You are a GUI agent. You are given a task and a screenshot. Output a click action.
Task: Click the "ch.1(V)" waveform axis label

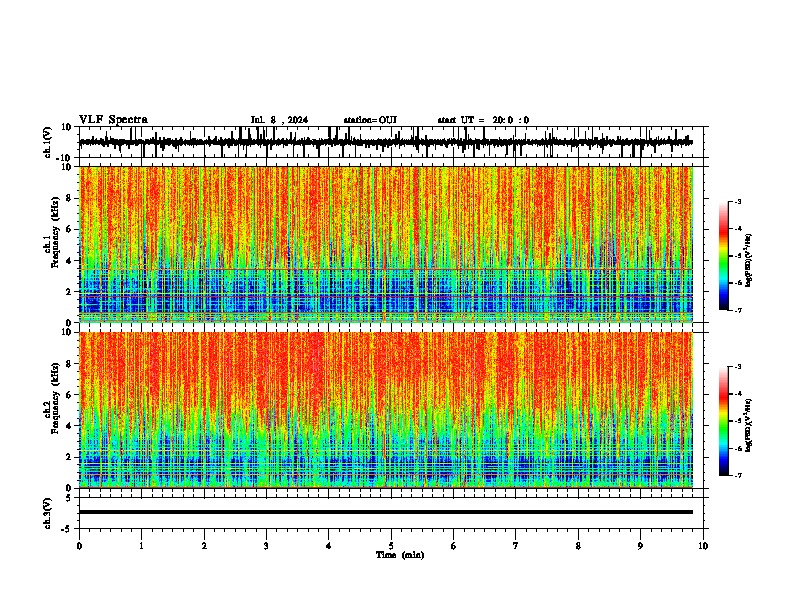(48, 142)
